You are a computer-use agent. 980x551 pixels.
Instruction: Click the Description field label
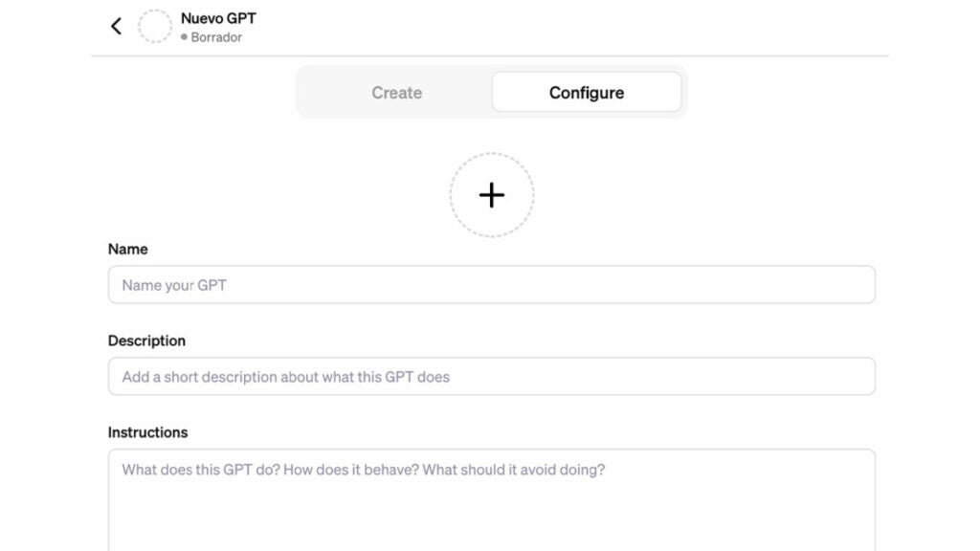pos(146,341)
